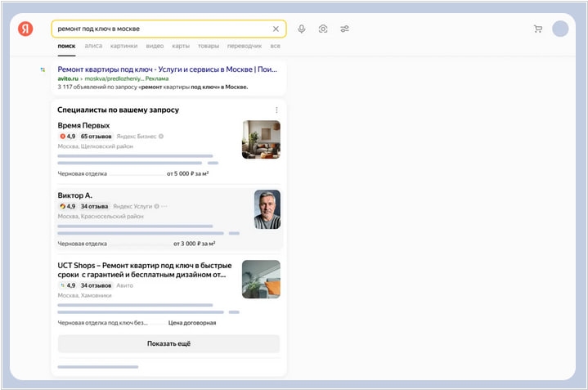
Task: Click Специалисты по вашему запросу heading
Action: click(x=118, y=110)
